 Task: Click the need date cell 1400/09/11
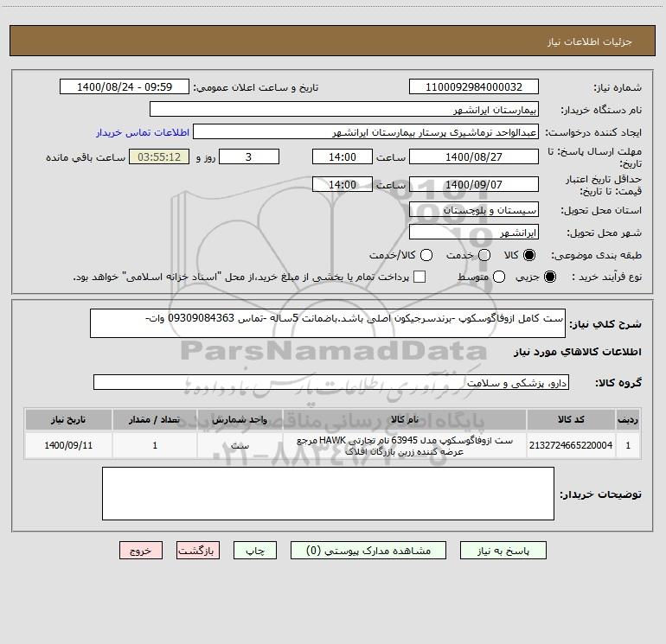68,445
